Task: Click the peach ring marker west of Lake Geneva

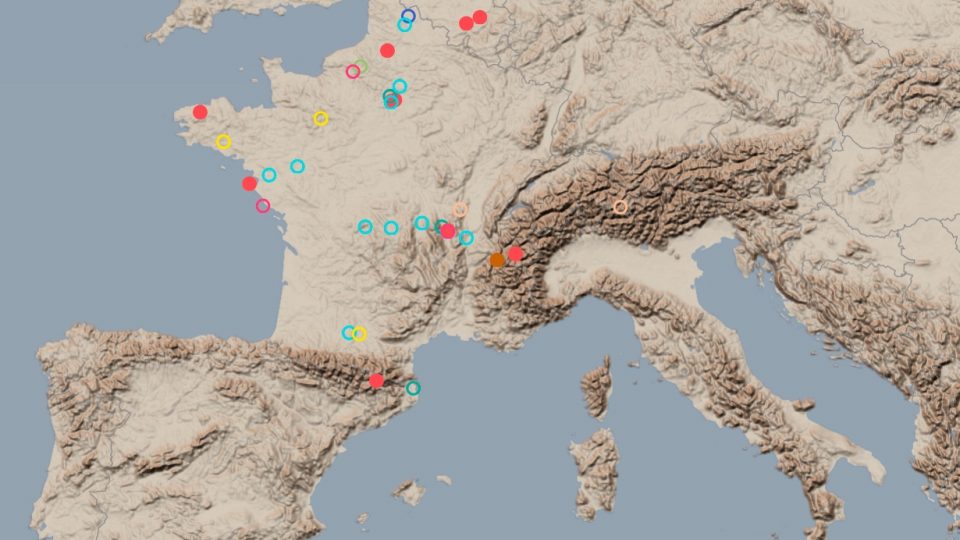Action: point(460,209)
